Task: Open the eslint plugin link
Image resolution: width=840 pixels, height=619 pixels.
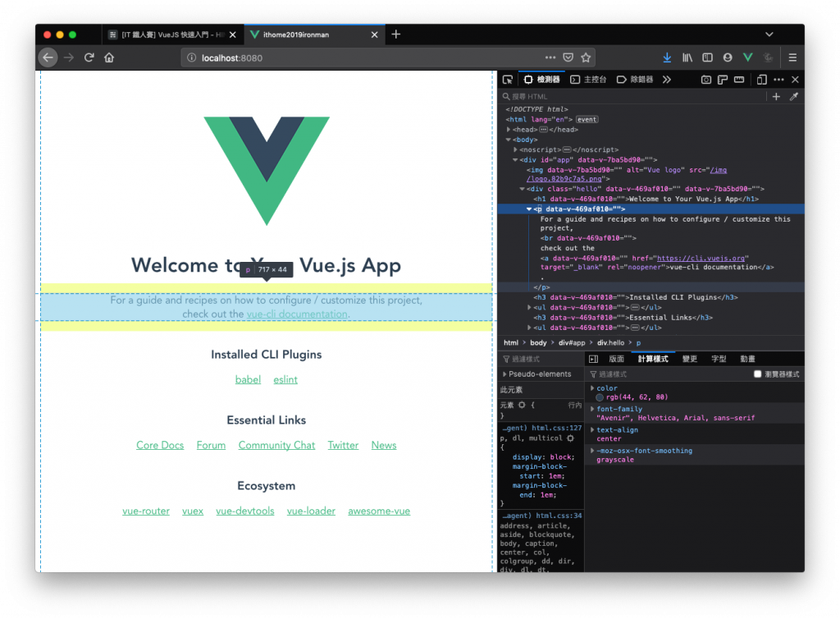Action: pos(285,379)
